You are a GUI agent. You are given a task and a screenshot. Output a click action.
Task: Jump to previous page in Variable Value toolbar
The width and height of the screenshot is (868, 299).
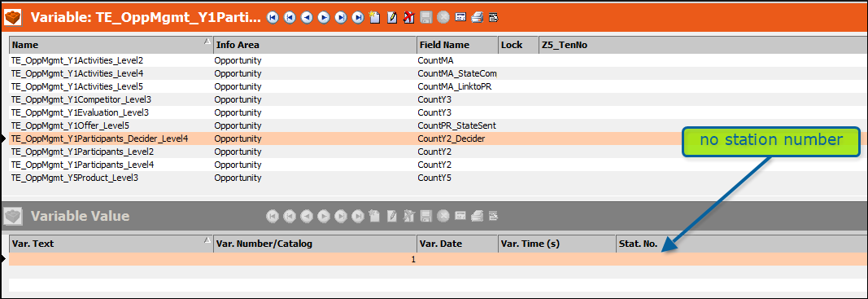coord(289,216)
